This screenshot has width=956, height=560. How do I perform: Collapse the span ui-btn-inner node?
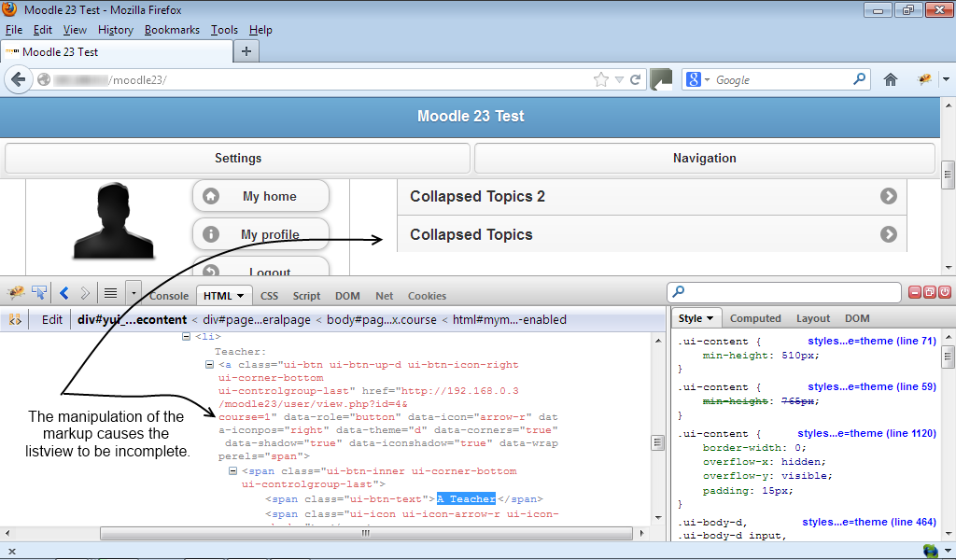click(232, 471)
